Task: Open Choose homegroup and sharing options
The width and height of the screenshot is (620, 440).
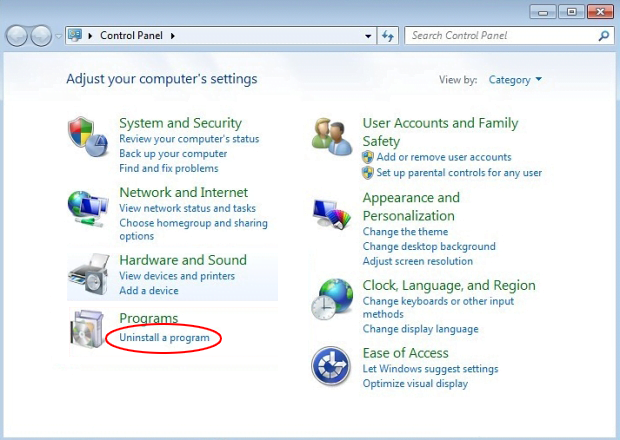Action: point(193,229)
